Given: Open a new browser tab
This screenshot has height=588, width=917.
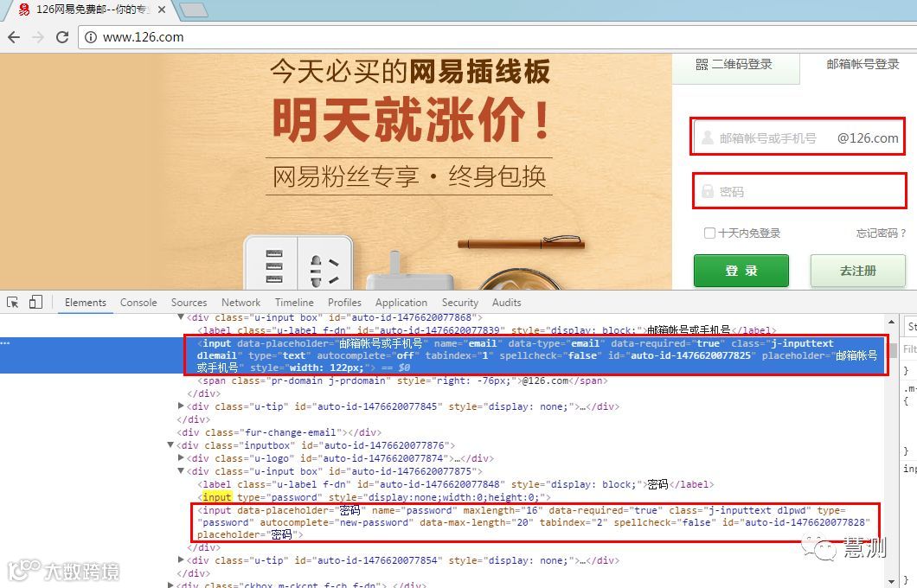Looking at the screenshot, I should coord(194,10).
